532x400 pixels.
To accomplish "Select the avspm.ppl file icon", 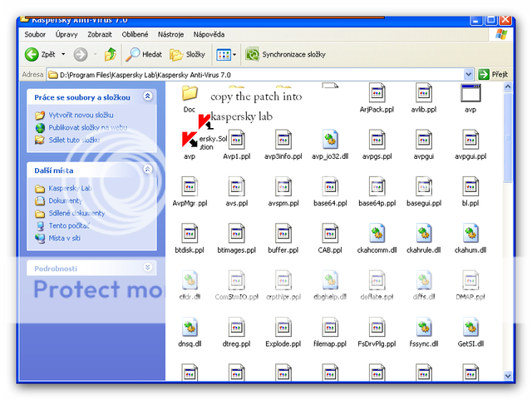I will (283, 186).
